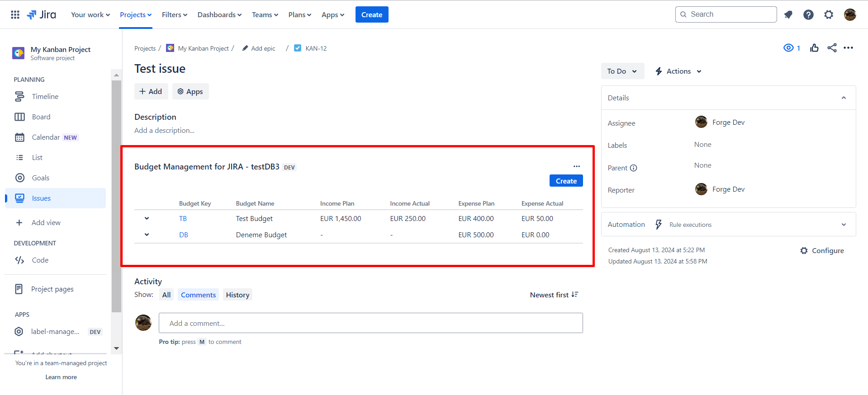Show All activity

(x=166, y=295)
